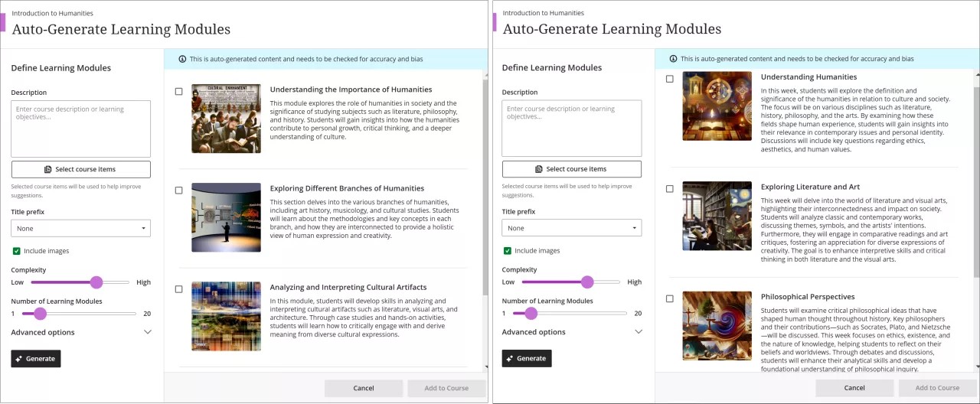Click the course items icon in right dialog
Screen dimensions: 980x404
[x=538, y=169]
